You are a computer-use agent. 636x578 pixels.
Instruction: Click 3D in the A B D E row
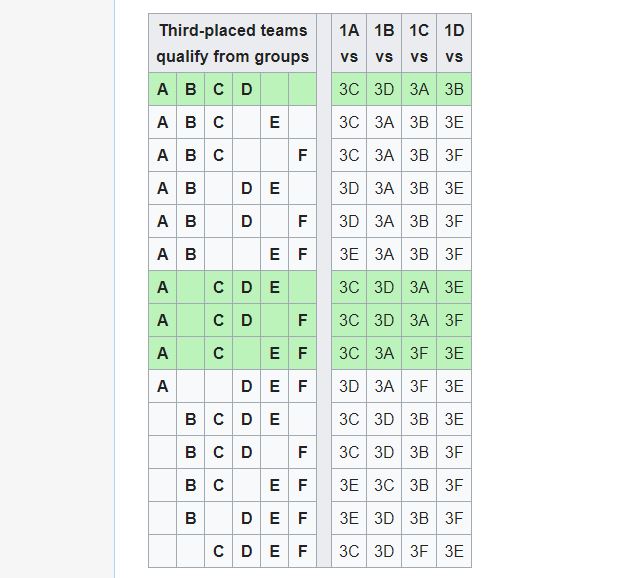pos(349,188)
